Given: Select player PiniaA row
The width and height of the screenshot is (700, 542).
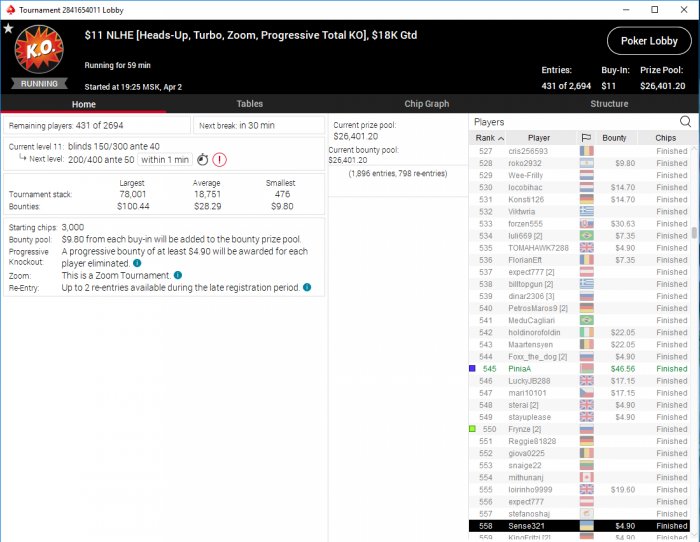Looking at the screenshot, I should [579, 369].
